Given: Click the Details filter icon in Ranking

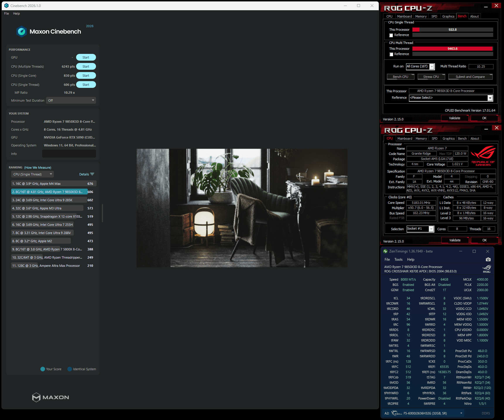Looking at the screenshot, I should click(x=92, y=174).
